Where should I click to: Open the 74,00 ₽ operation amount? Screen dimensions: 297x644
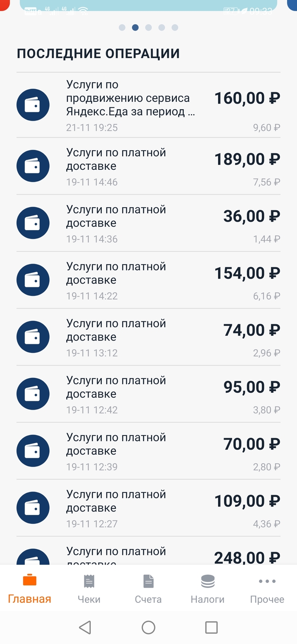[252, 330]
